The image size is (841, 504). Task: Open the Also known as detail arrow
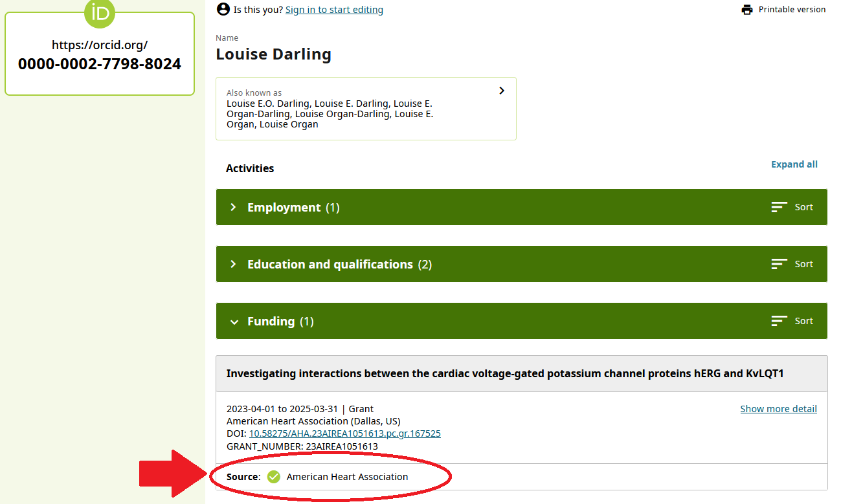coord(502,91)
